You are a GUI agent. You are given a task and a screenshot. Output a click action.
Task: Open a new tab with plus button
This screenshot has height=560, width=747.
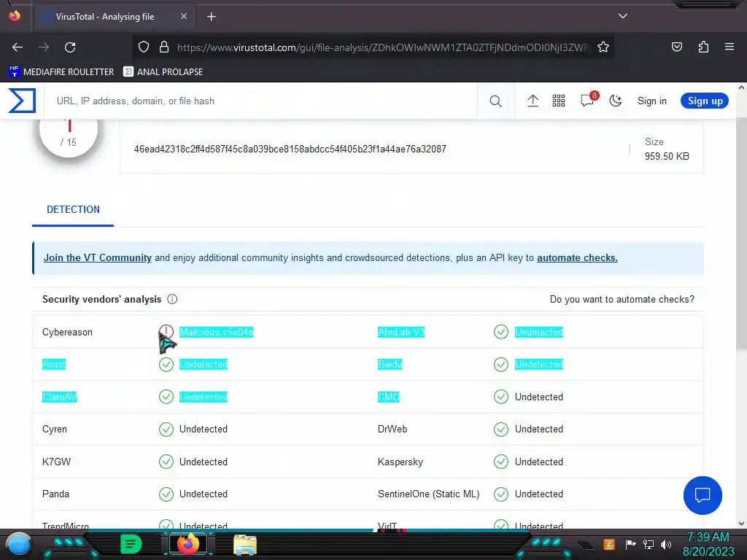pos(211,17)
